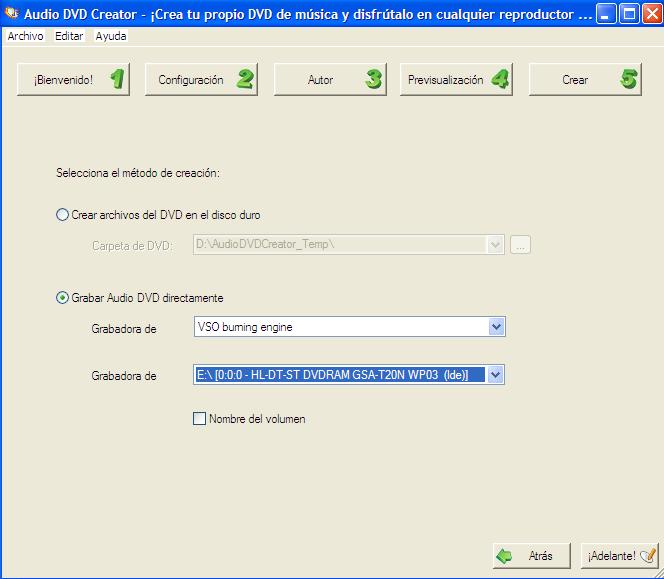Open the Archivo menu

[25, 36]
